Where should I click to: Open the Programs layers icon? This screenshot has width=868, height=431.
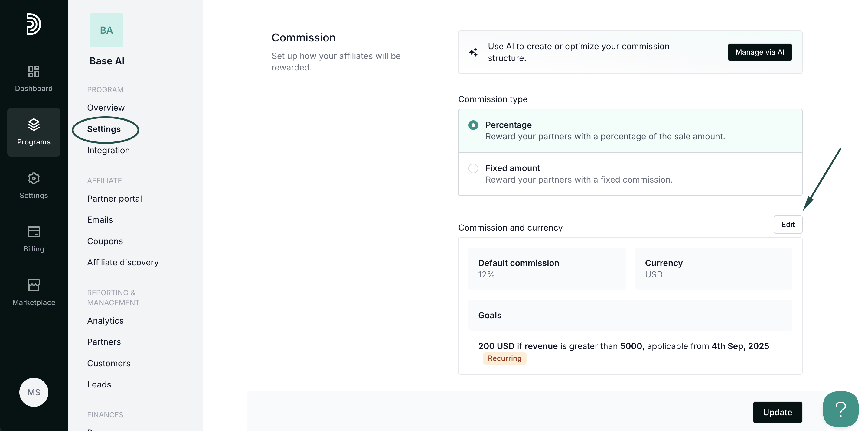[34, 125]
